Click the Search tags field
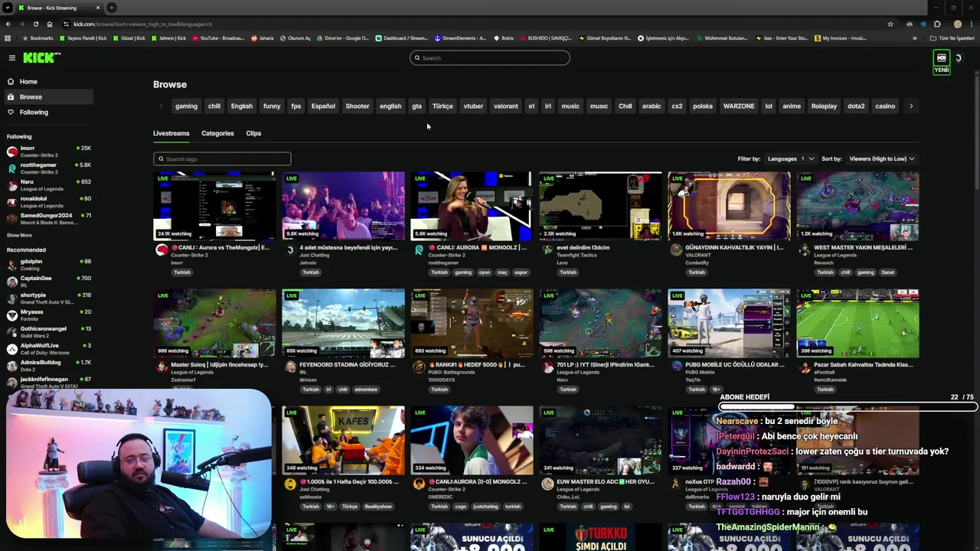This screenshot has height=551, width=980. [222, 158]
